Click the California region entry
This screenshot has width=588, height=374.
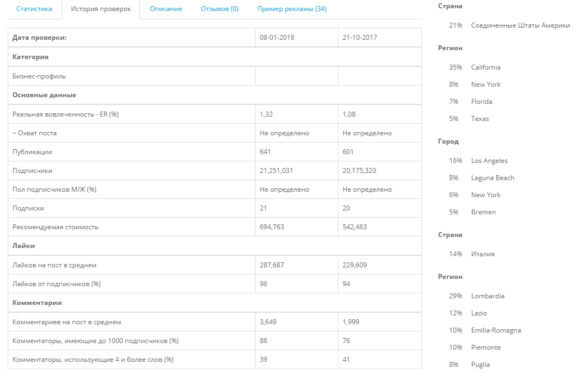(486, 67)
